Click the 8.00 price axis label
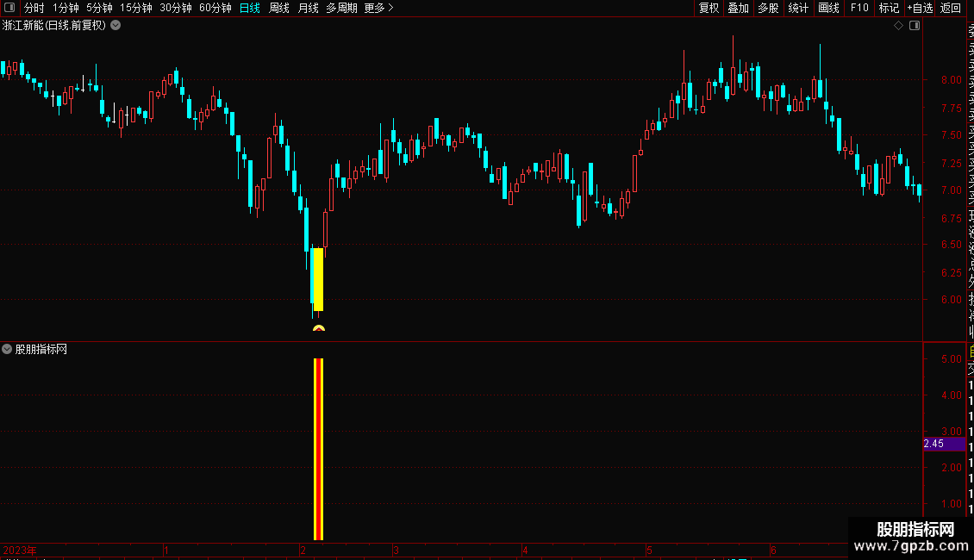This screenshot has width=974, height=560. [x=951, y=79]
